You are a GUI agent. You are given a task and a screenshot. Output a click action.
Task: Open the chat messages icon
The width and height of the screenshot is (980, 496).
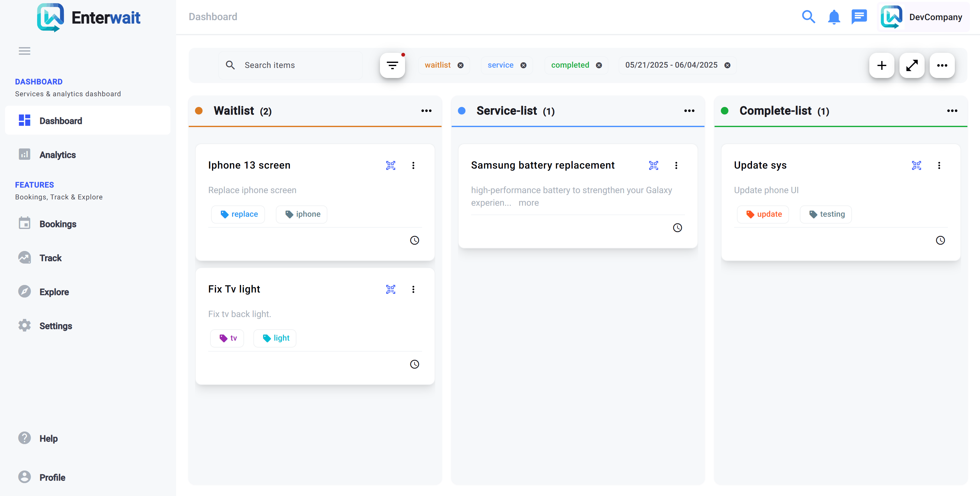(859, 17)
